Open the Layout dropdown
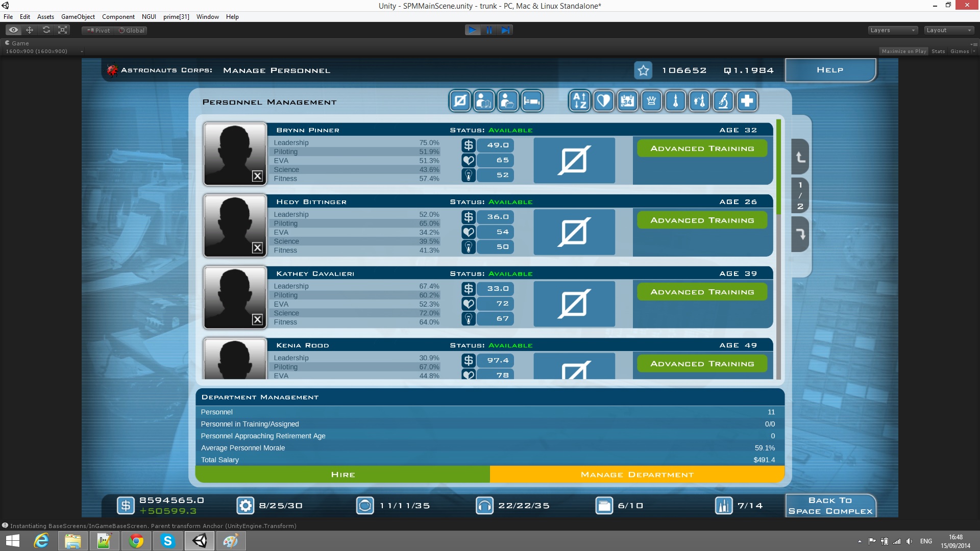This screenshot has height=551, width=980. (949, 30)
